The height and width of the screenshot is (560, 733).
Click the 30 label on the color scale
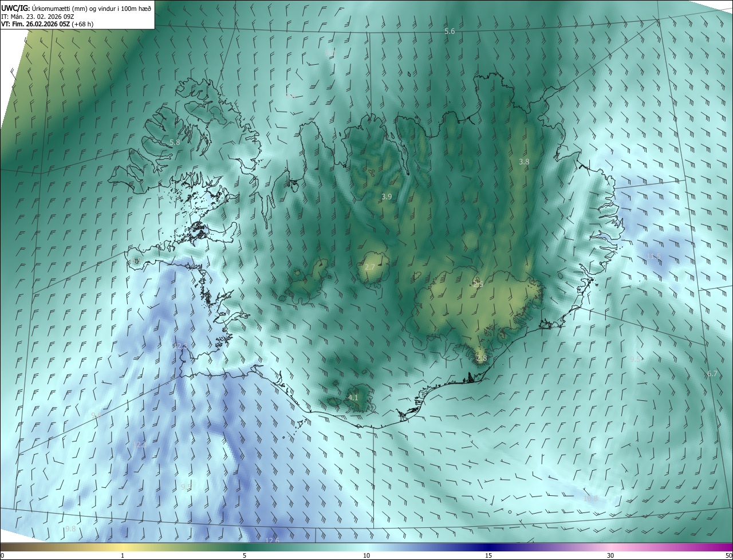pos(610,555)
